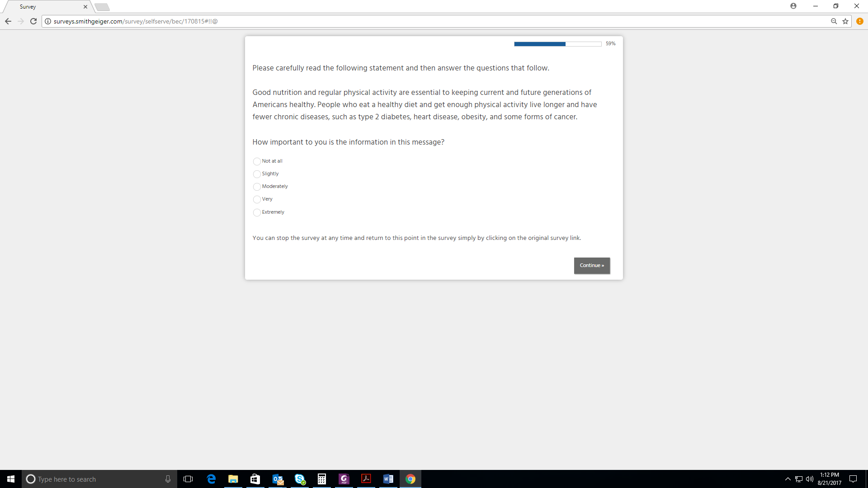Click the zoom magnifier icon in address bar
Screen dimensions: 868x488
coord(834,21)
